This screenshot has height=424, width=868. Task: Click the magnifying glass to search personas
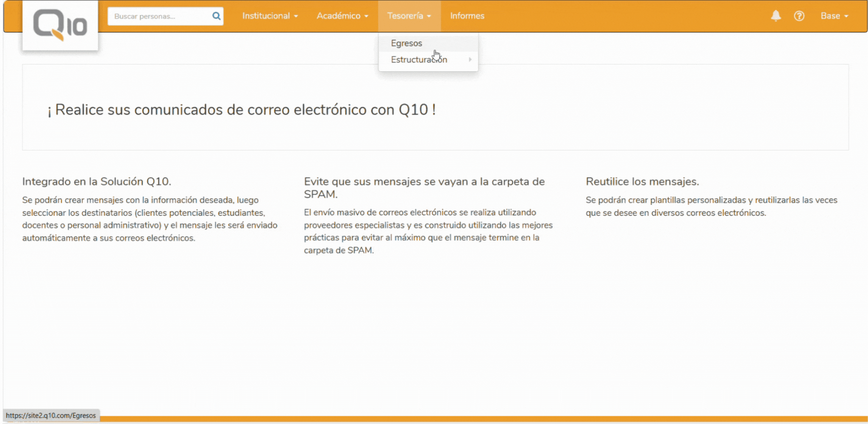(x=216, y=16)
